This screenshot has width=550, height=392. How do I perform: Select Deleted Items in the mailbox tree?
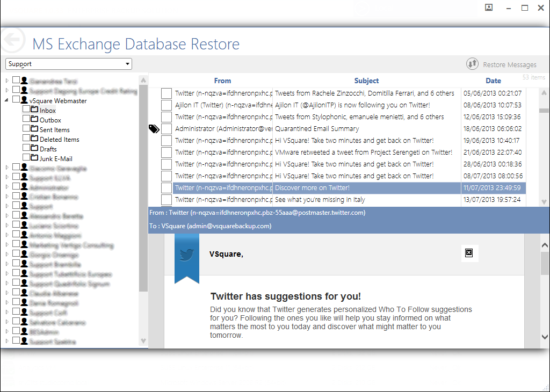[x=59, y=140]
